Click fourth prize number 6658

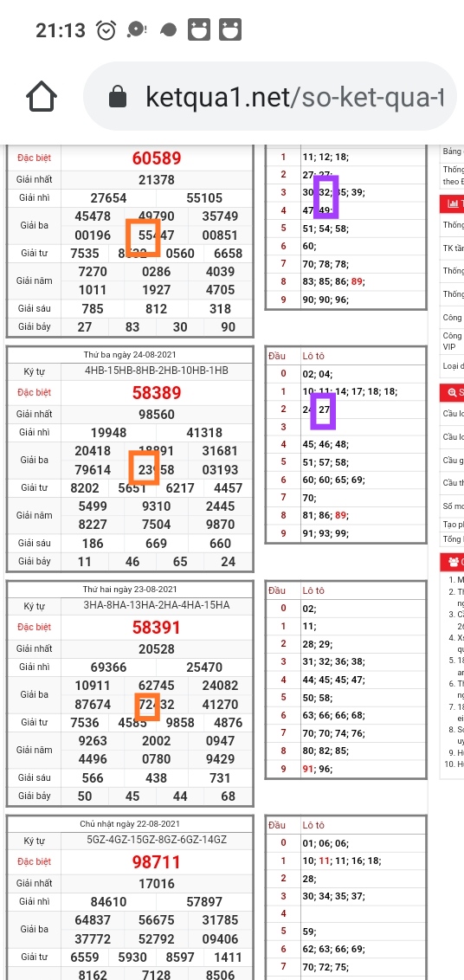tap(229, 254)
